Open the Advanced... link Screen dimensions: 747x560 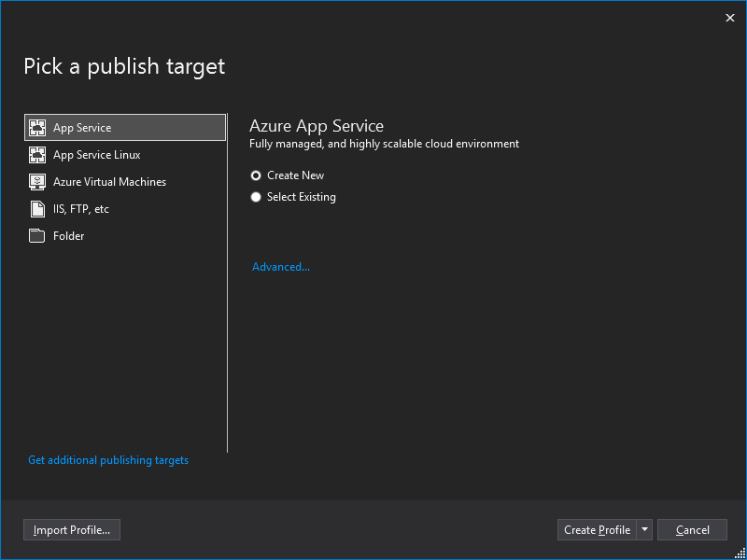[281, 267]
